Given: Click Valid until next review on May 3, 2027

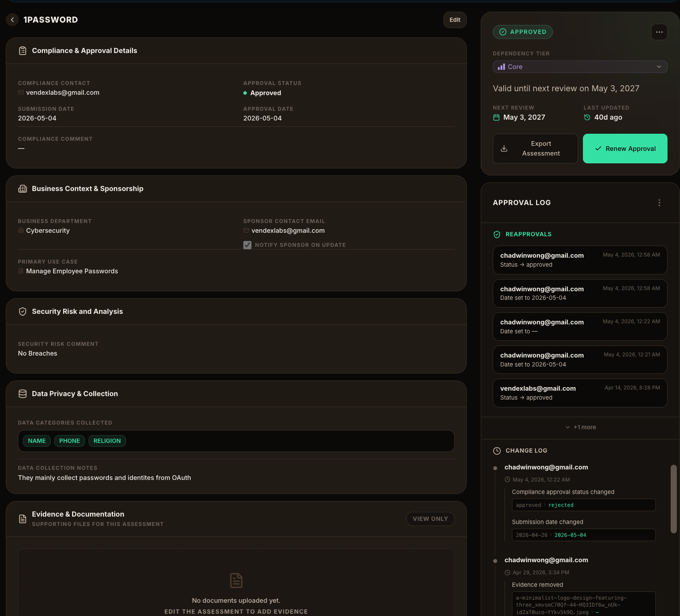Looking at the screenshot, I should 566,89.
